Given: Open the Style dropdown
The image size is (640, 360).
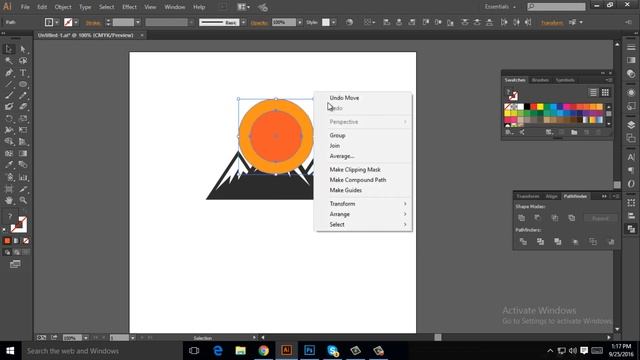Looking at the screenshot, I should pos(333,22).
